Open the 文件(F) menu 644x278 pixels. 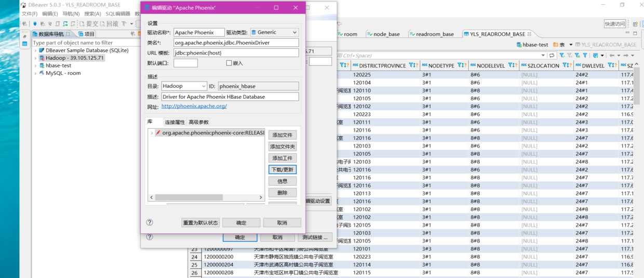(x=30, y=14)
